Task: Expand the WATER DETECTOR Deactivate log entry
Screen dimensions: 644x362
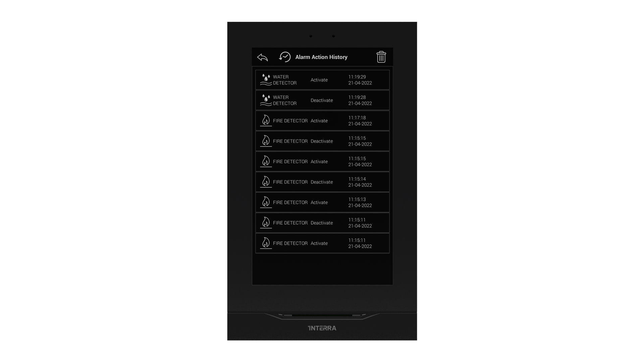Action: 322,100
